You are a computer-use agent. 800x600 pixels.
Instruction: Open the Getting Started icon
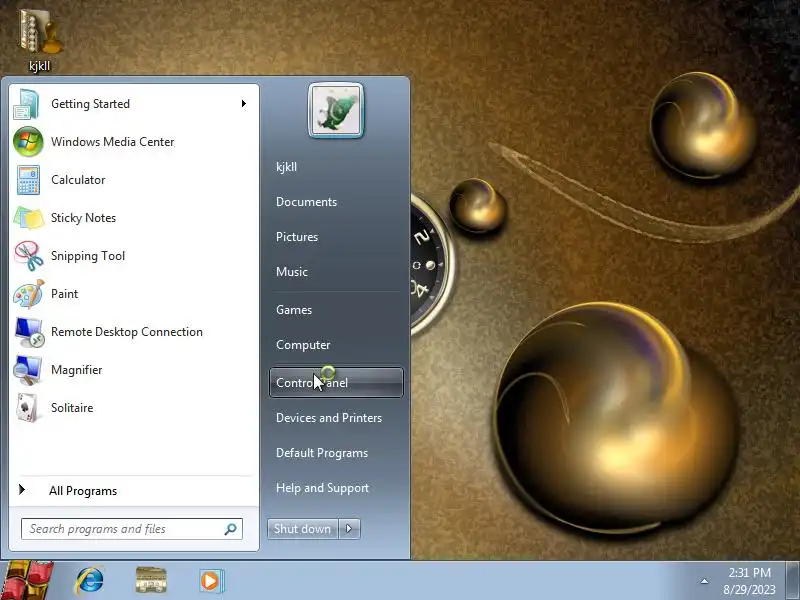coord(27,104)
